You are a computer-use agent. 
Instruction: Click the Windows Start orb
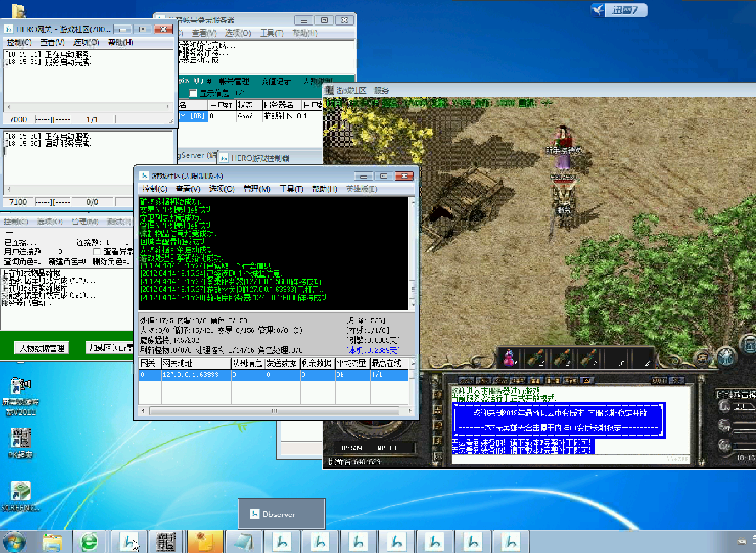14,542
